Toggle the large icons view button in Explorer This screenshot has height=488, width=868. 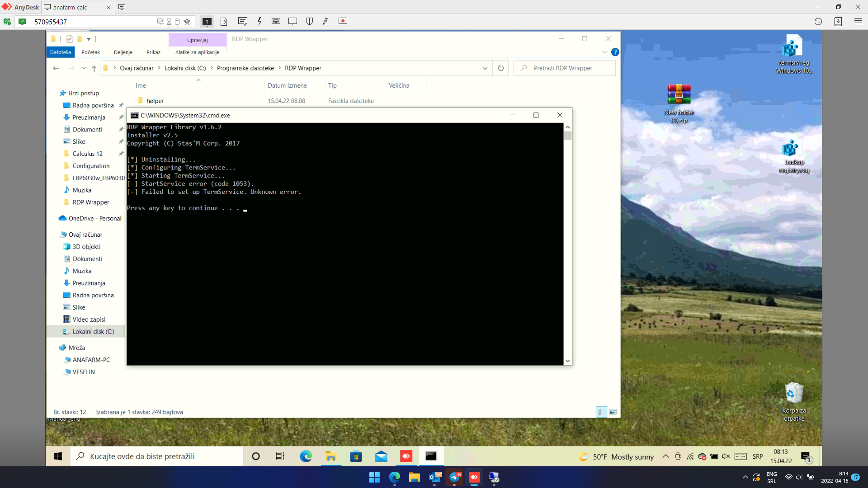(613, 412)
